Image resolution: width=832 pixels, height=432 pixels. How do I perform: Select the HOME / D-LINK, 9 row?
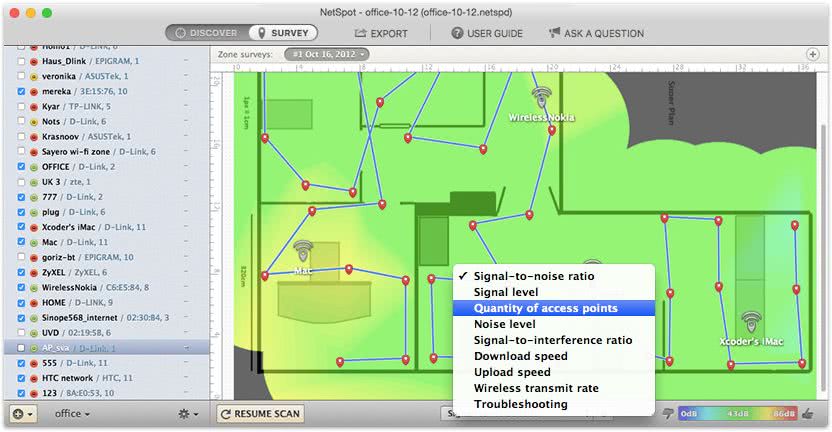[106, 303]
